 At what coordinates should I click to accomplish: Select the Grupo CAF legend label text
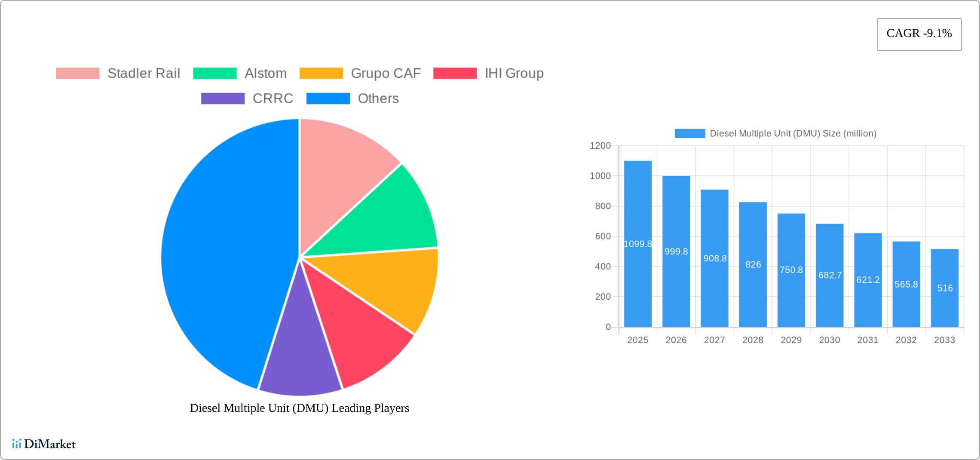[386, 73]
